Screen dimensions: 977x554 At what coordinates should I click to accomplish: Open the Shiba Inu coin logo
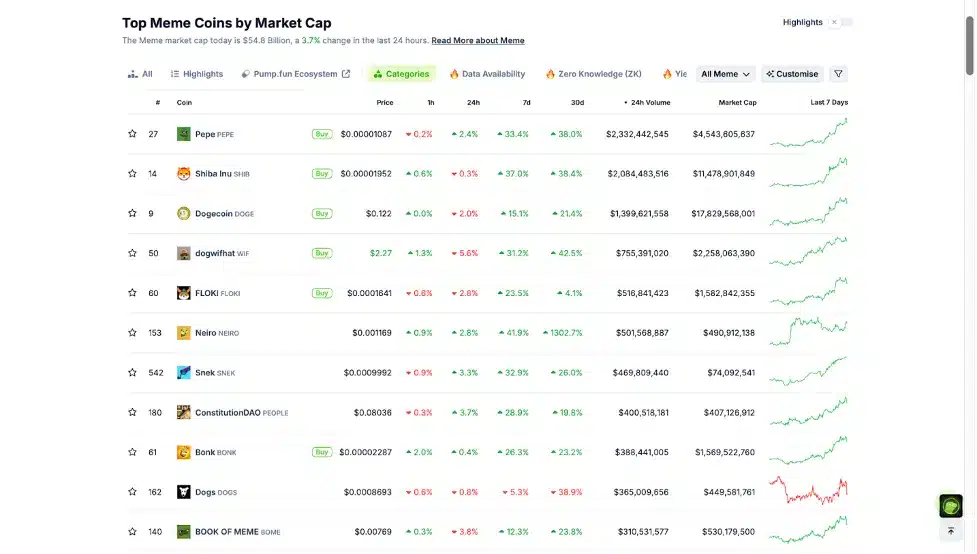[x=183, y=174]
